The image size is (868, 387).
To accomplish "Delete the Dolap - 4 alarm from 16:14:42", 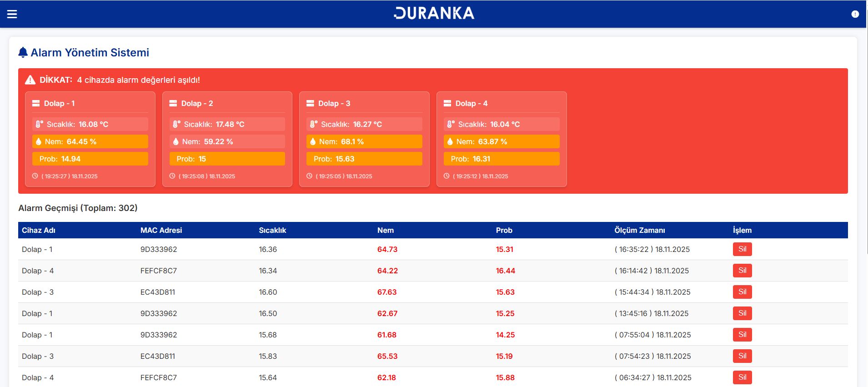I will (x=742, y=271).
